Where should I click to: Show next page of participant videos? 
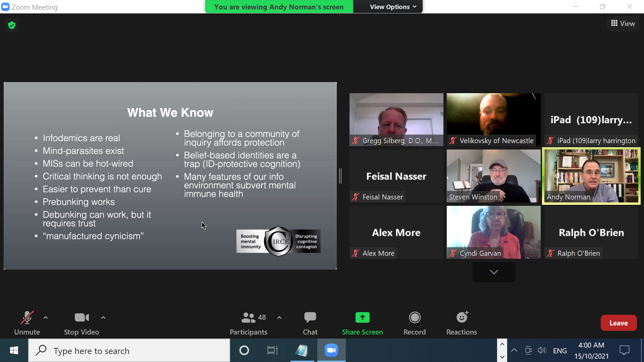(x=494, y=272)
